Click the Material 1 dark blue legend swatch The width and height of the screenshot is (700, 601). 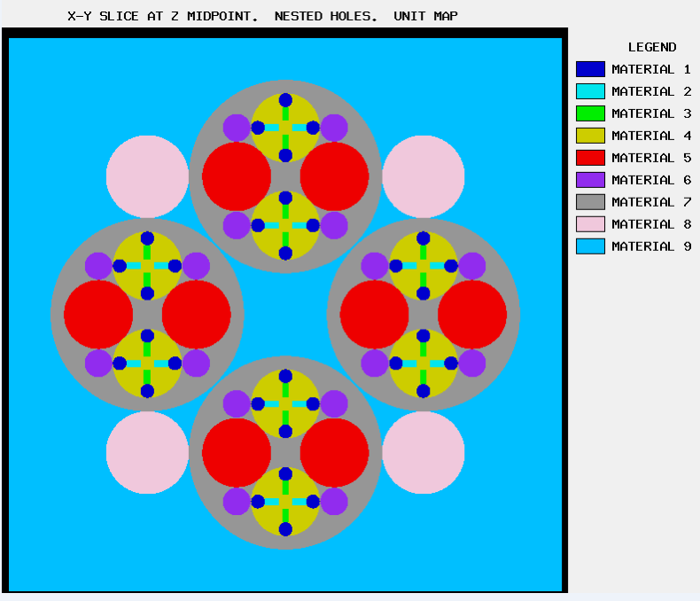[x=590, y=69]
